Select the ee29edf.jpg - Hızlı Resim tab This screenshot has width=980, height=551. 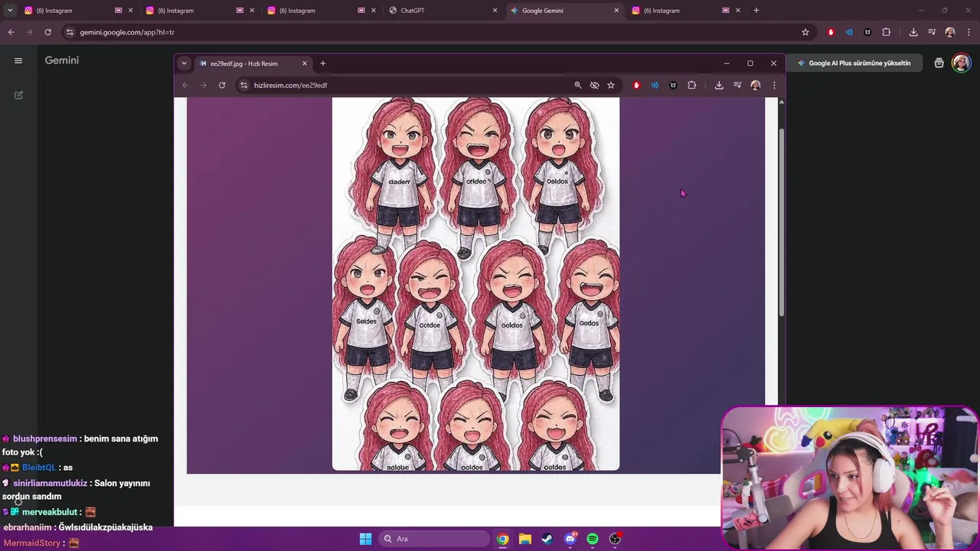(252, 64)
